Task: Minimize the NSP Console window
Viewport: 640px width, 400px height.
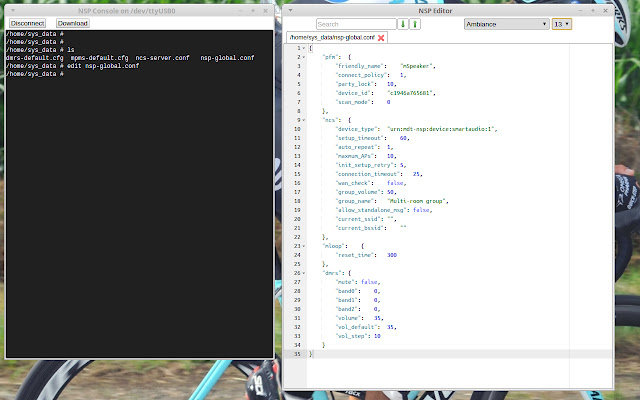Action: click(x=239, y=8)
